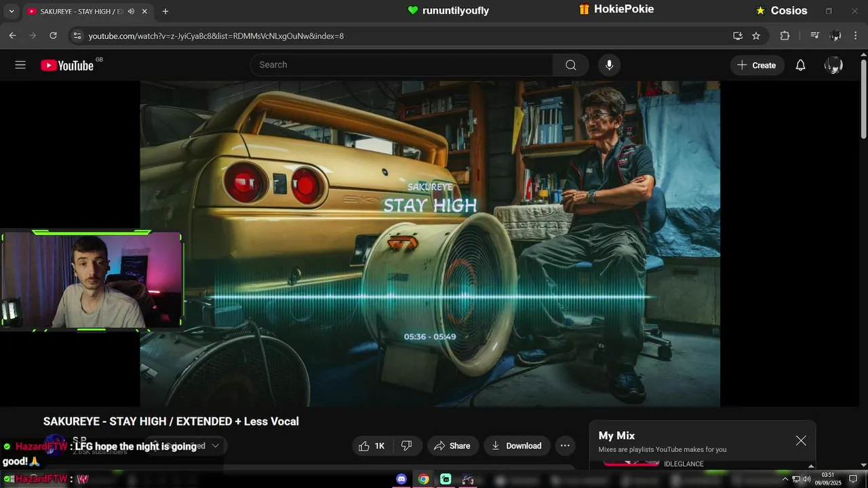Switch to the SAKUREYE - STAY HIGH tab
This screenshot has height=488, width=868.
(81, 12)
